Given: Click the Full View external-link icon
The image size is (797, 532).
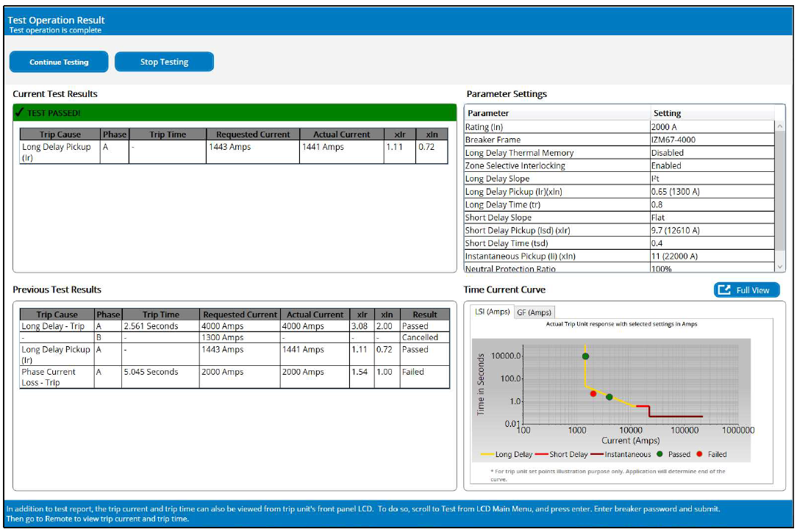Looking at the screenshot, I should pos(724,290).
